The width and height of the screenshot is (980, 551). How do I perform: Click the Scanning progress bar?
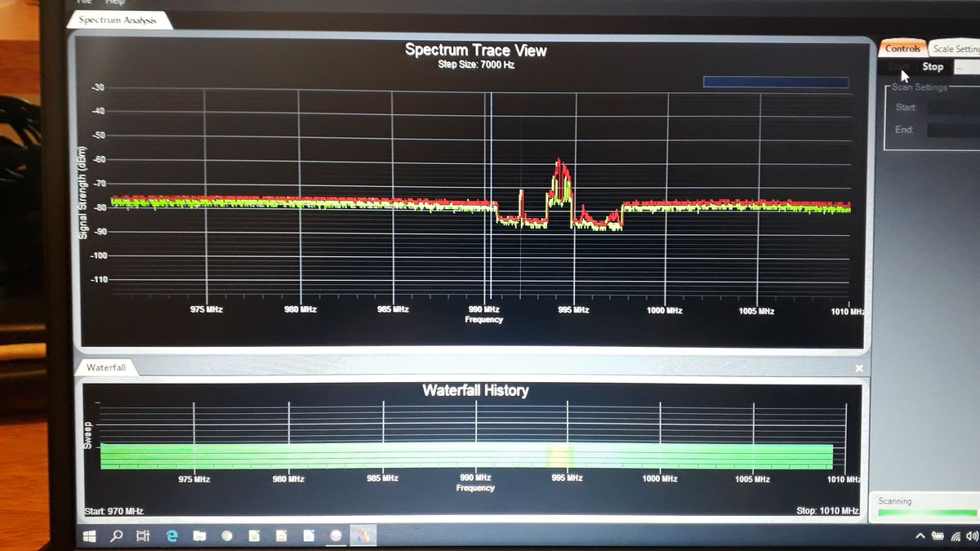[927, 513]
